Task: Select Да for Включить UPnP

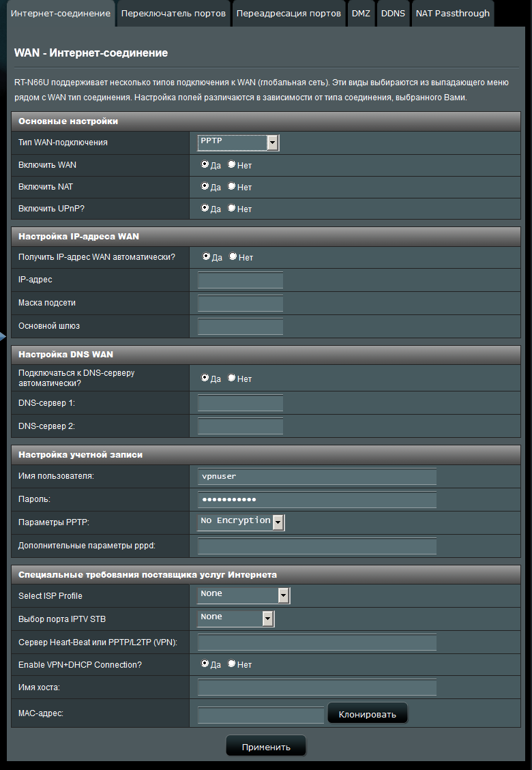Action: [205, 208]
